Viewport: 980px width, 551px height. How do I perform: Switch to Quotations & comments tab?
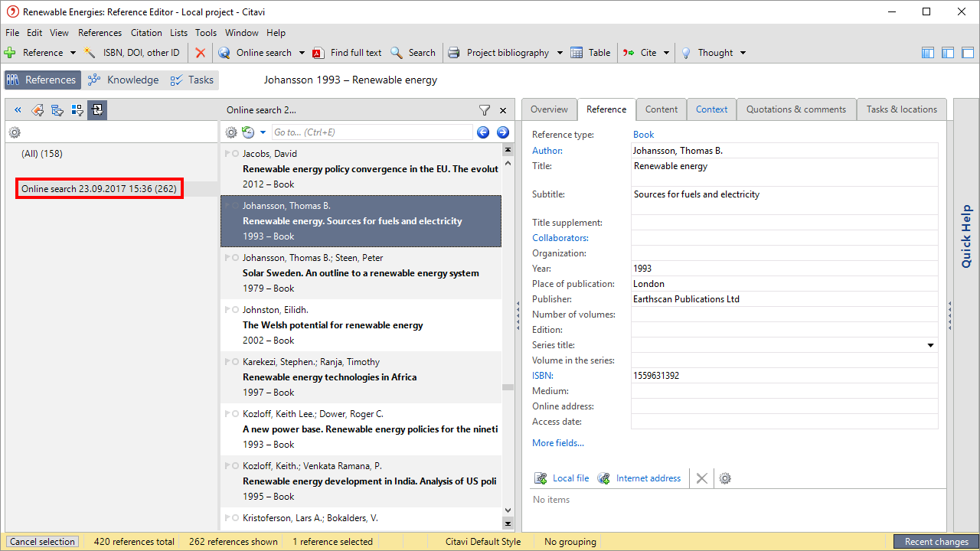pyautogui.click(x=796, y=109)
